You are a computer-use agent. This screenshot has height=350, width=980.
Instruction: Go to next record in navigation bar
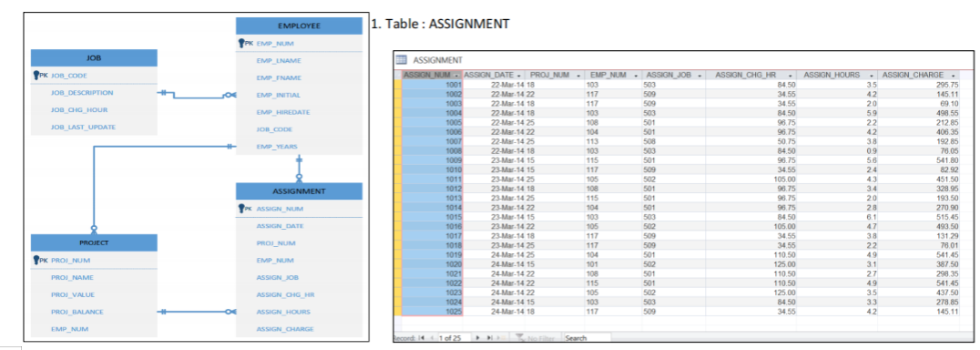click(477, 337)
